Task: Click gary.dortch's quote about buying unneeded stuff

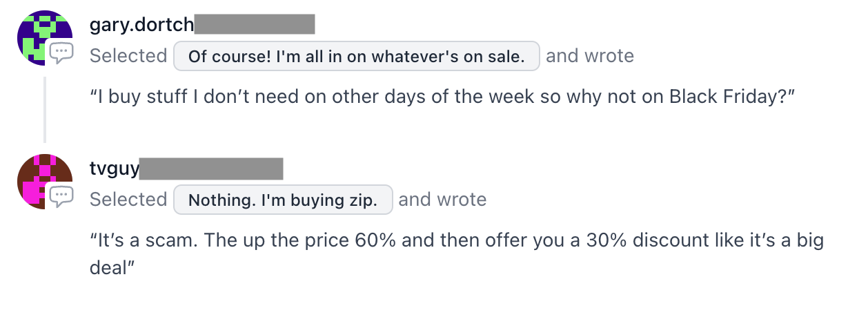Action: pyautogui.click(x=442, y=97)
